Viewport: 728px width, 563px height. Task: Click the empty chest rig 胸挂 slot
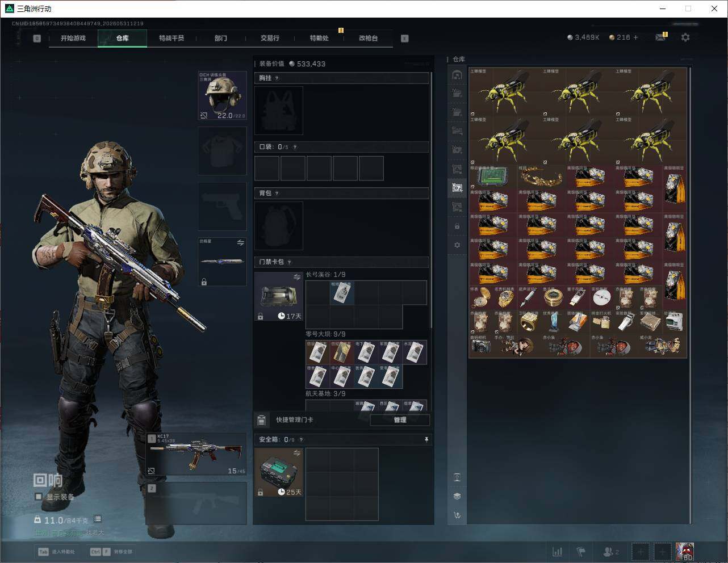(279, 111)
